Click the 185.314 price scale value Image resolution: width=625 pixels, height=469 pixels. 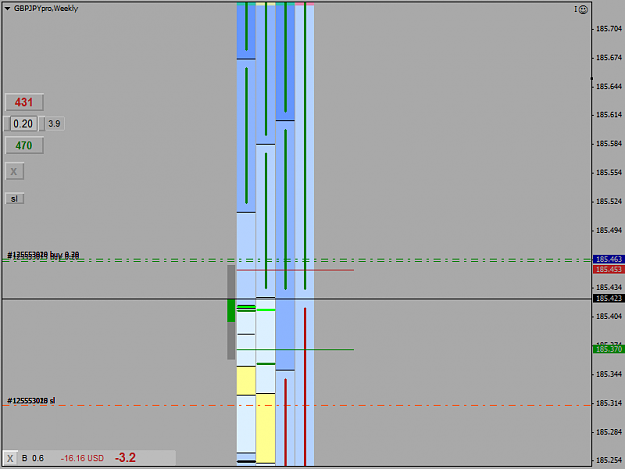pos(609,403)
